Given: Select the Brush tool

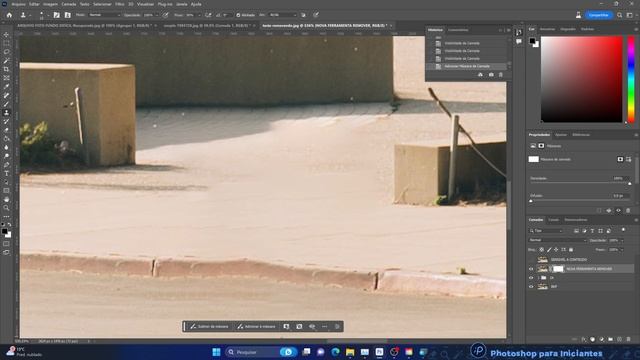Looking at the screenshot, I should 6,104.
